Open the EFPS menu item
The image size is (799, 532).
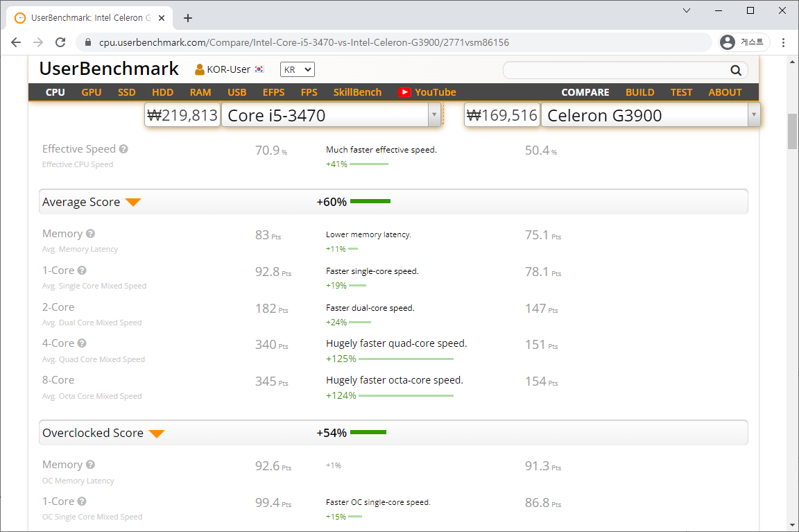[274, 92]
